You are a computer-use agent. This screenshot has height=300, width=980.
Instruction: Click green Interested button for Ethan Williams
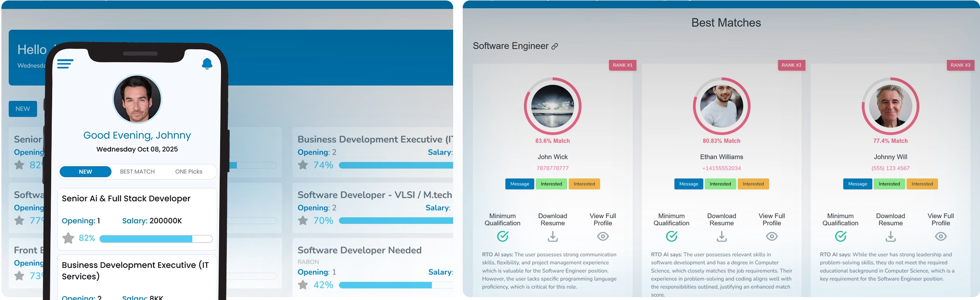[720, 184]
